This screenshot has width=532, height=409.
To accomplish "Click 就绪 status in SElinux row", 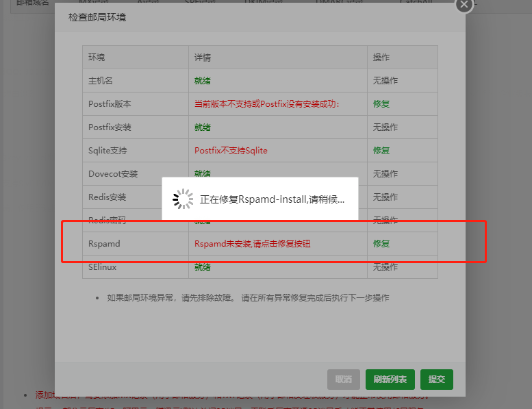I will (x=202, y=267).
